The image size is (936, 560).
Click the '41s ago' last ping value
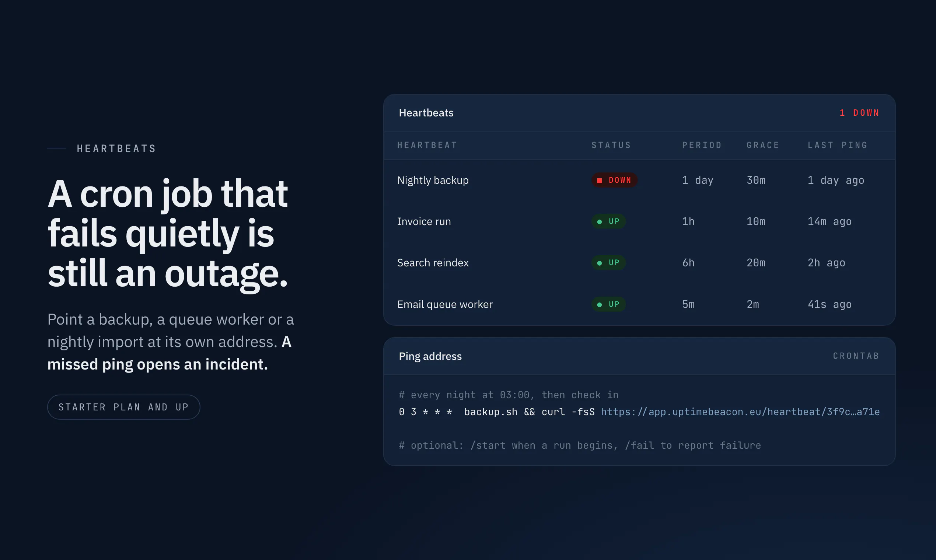click(829, 304)
